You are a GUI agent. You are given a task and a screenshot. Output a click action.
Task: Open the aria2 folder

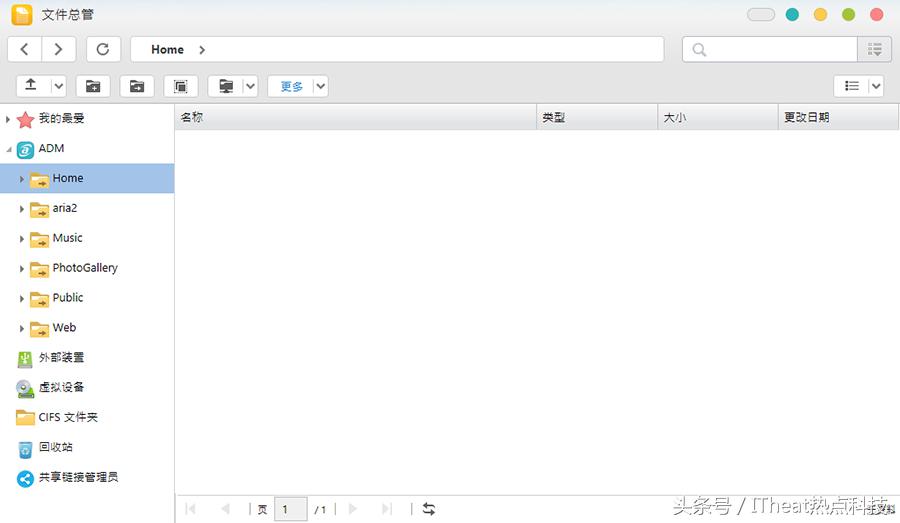coord(54,208)
